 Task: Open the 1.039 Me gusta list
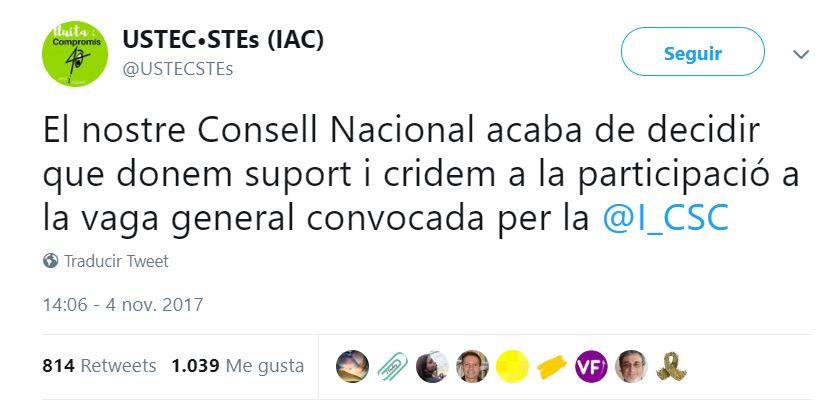click(x=237, y=366)
